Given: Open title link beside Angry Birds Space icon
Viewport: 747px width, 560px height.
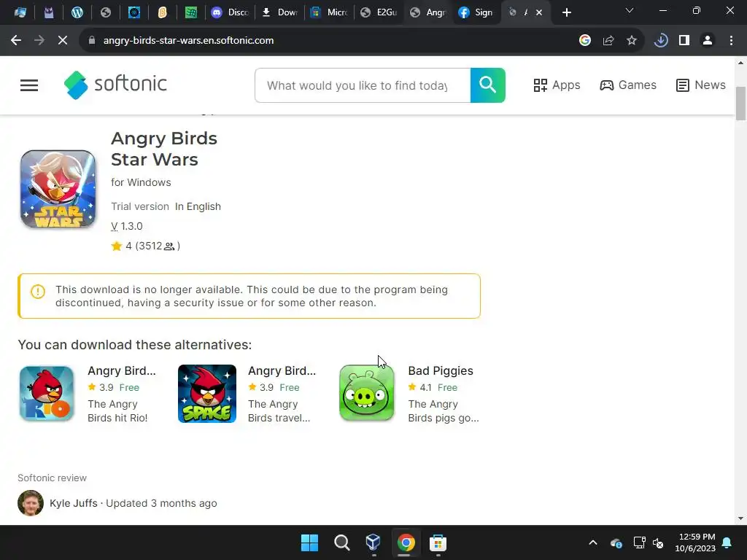Looking at the screenshot, I should coord(282,370).
